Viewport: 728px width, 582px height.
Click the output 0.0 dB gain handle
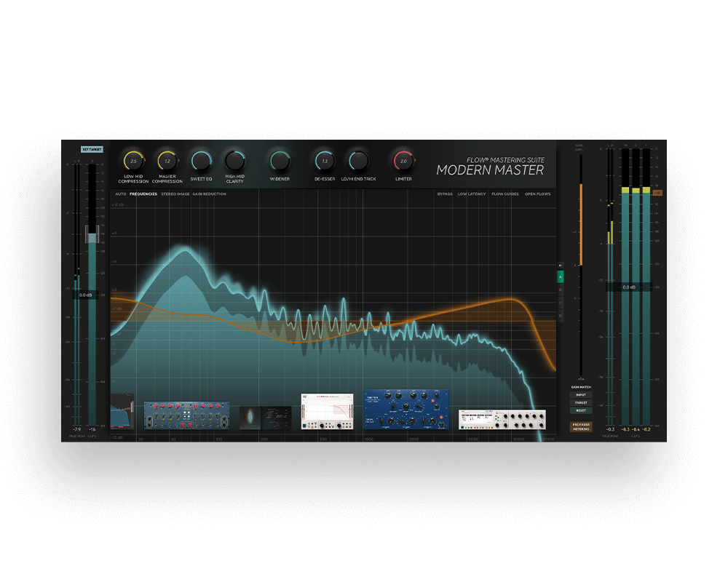629,287
